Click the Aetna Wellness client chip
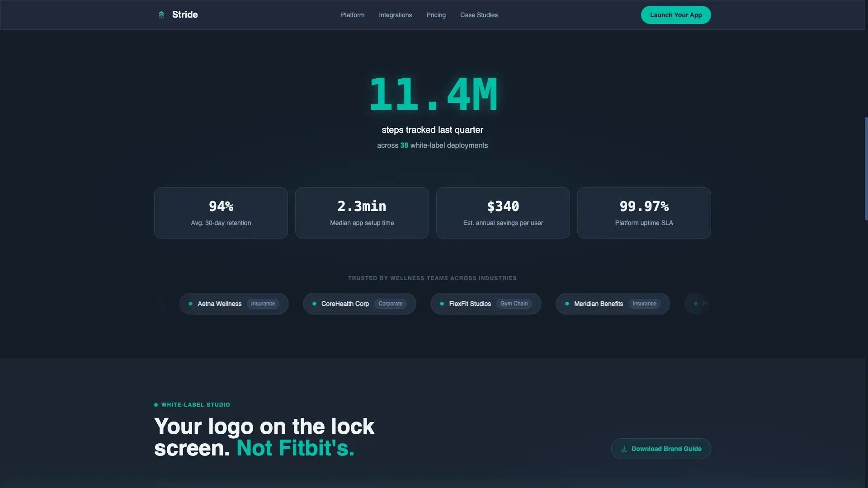The image size is (868, 488). [x=234, y=304]
